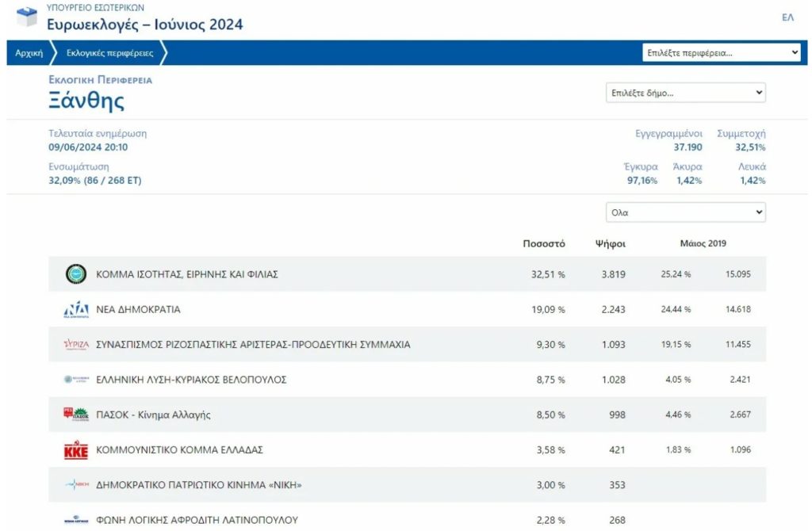This screenshot has width=812, height=531.
Task: Click the 32,51 % percentage in top party row
Action: 548,274
